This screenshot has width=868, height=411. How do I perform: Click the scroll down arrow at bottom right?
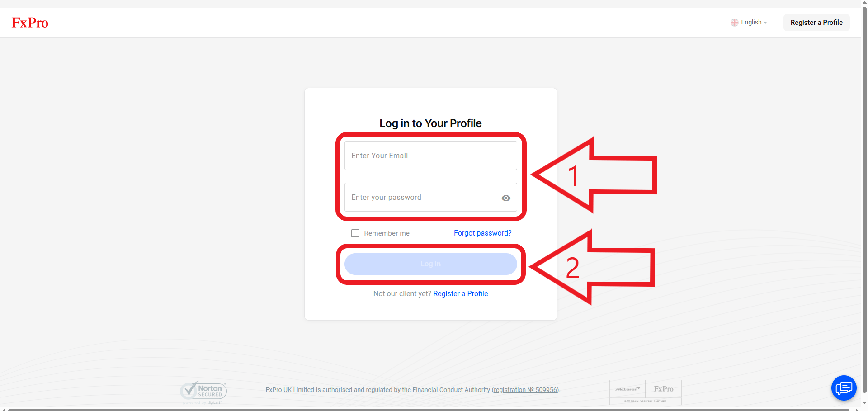pyautogui.click(x=864, y=403)
